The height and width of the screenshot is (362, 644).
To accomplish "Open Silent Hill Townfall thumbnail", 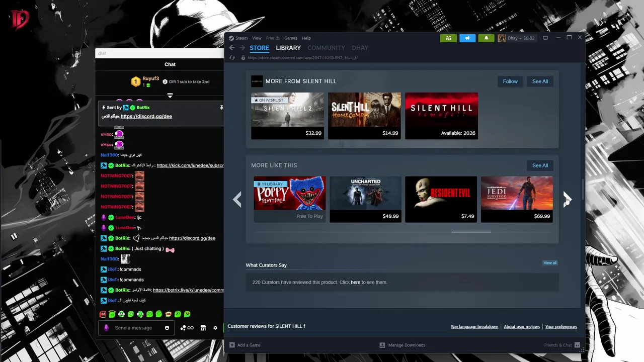I will click(441, 116).
